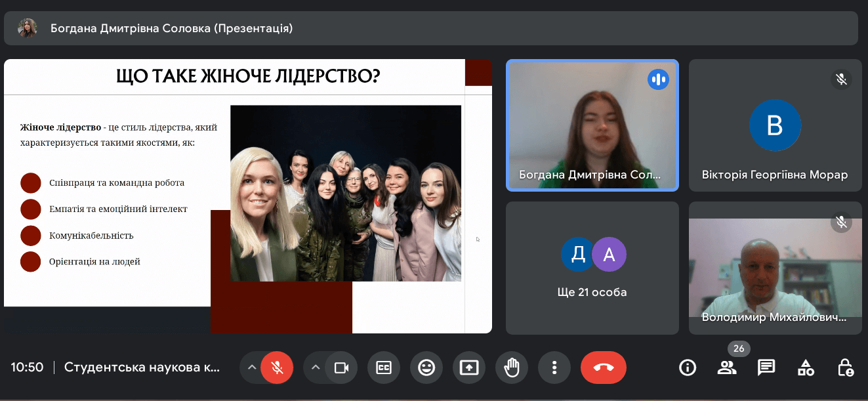Select Богдана Дмитрівна Соловка's video tile
Image resolution: width=868 pixels, height=401 pixels.
[x=592, y=125]
